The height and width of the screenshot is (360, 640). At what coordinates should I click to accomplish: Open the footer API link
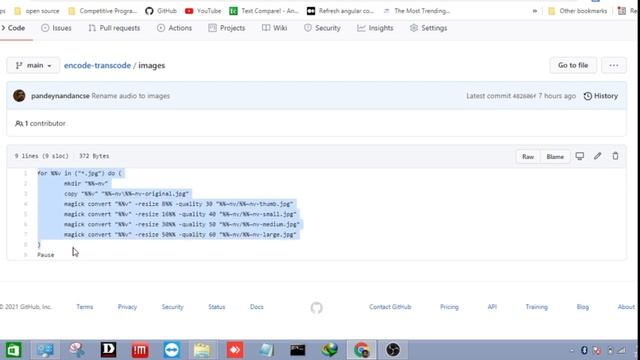click(492, 307)
